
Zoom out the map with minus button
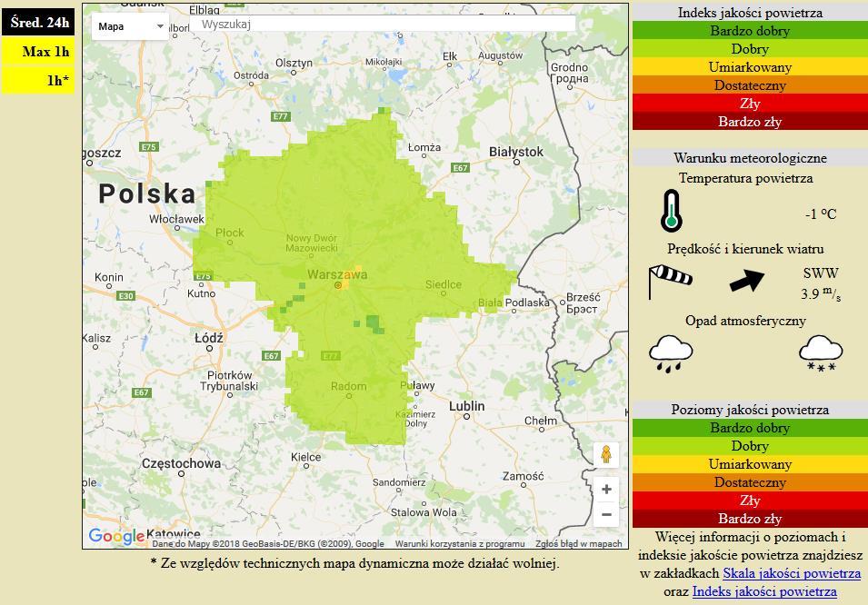(x=606, y=514)
